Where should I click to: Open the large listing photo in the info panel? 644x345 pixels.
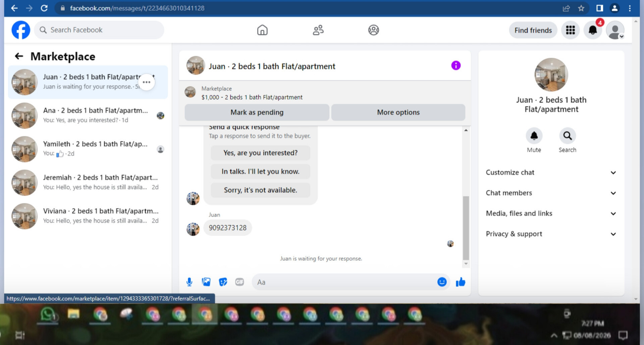[551, 75]
